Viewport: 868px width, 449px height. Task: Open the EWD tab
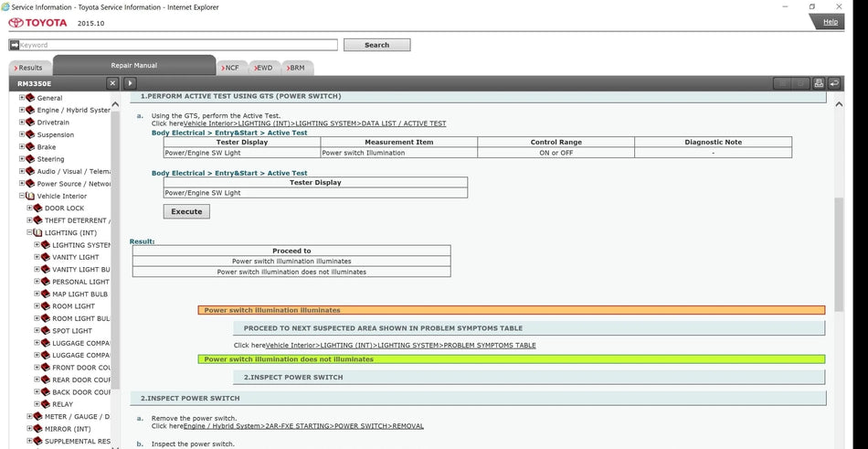coord(263,68)
